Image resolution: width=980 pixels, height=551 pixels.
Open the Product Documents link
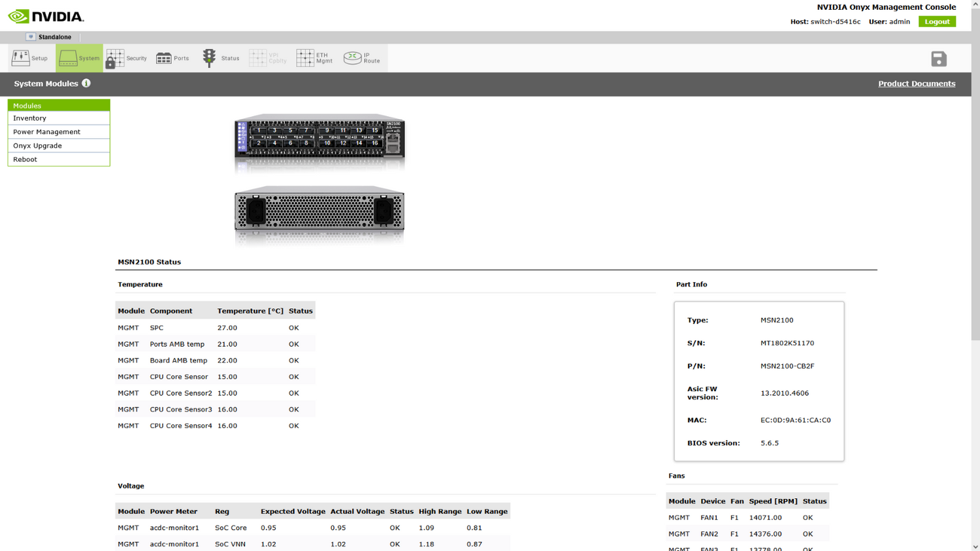[x=917, y=84]
